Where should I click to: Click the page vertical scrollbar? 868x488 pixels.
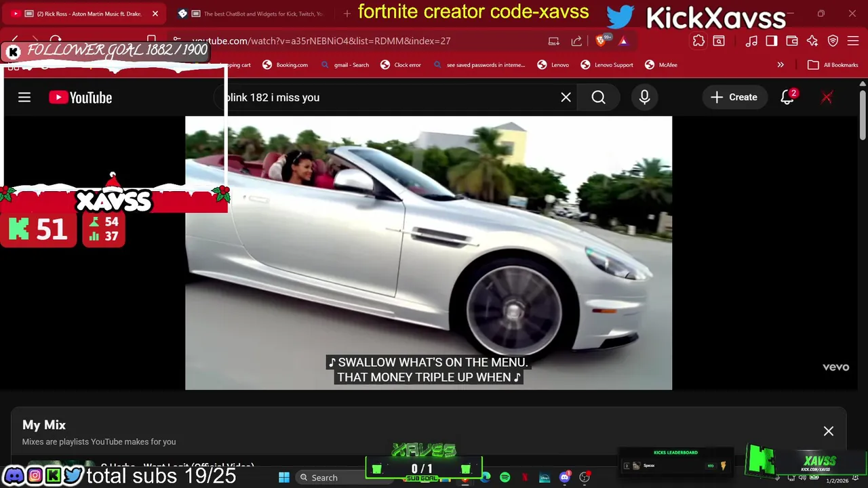[x=863, y=114]
